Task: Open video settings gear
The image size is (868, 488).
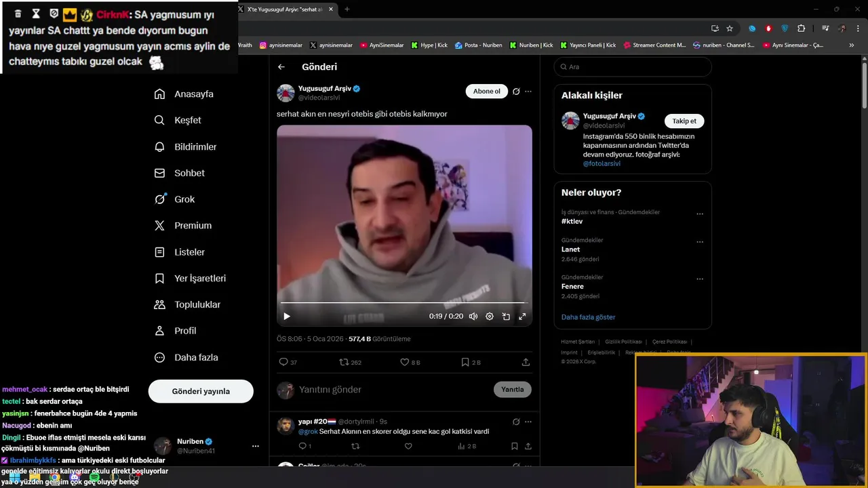Action: coord(490,316)
